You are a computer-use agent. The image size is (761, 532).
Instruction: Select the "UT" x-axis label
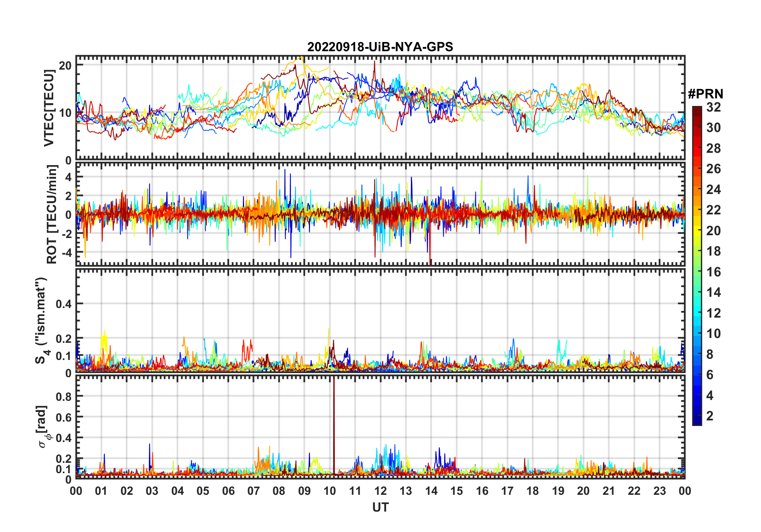click(380, 507)
